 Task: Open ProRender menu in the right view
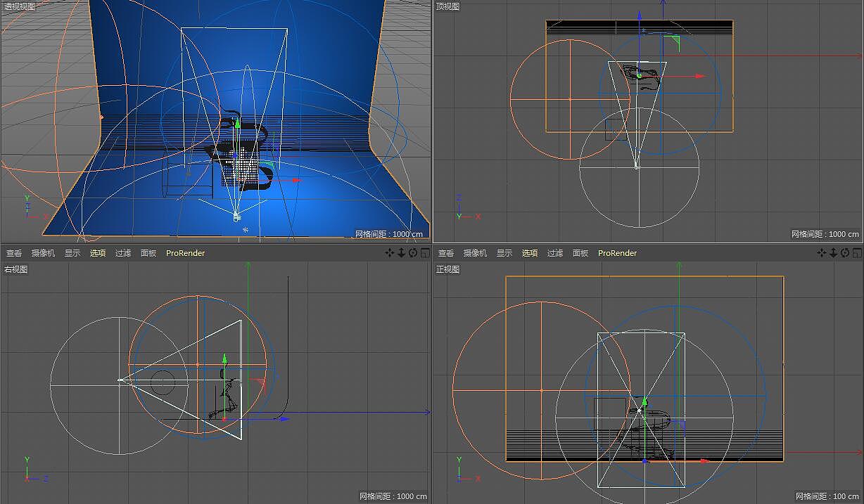(186, 253)
